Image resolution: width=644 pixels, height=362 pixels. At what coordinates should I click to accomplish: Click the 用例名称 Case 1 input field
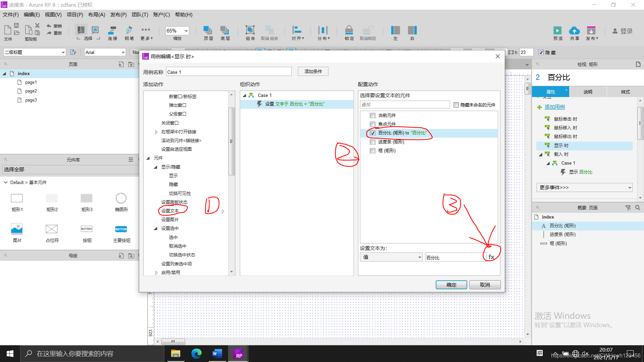pos(229,72)
